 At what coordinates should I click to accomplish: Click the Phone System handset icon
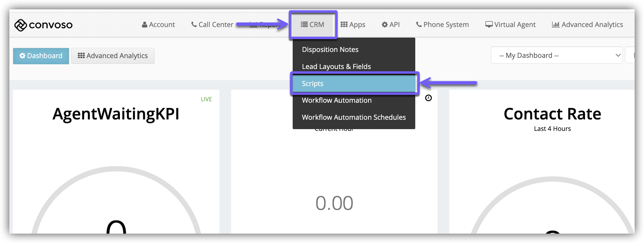pyautogui.click(x=419, y=25)
